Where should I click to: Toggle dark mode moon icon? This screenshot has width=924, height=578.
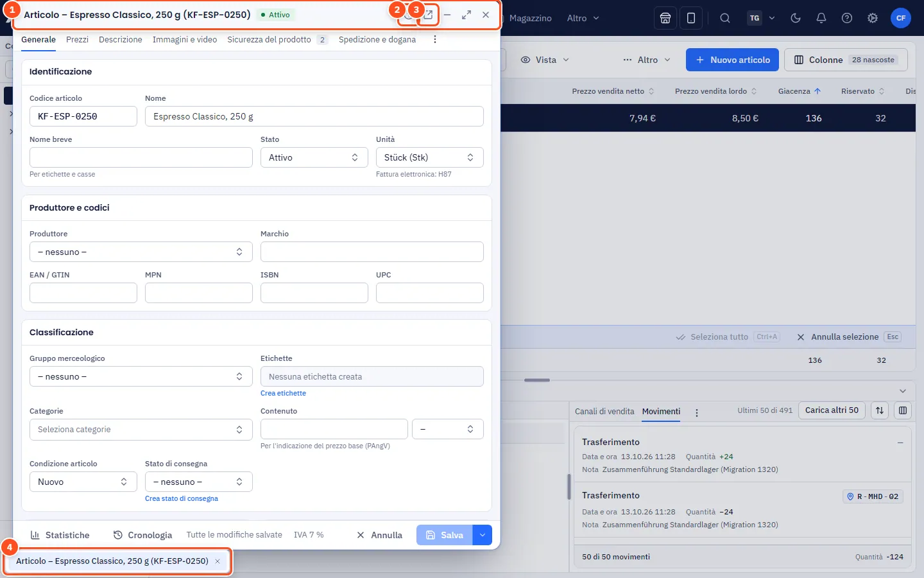pos(796,18)
